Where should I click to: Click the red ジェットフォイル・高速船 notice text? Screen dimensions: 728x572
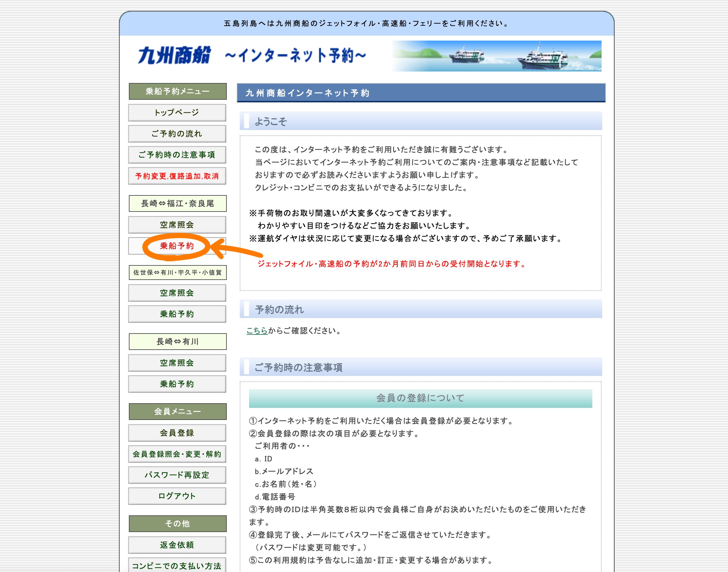click(x=392, y=264)
